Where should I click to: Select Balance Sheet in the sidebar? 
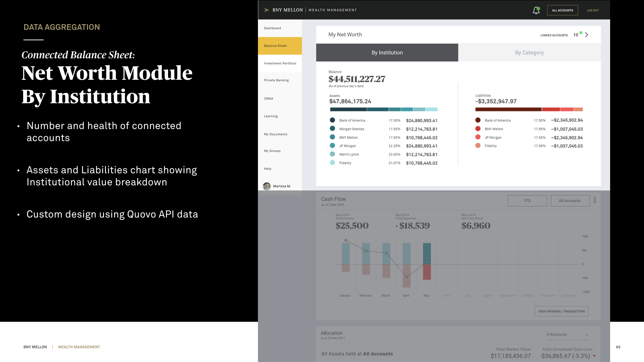(280, 46)
